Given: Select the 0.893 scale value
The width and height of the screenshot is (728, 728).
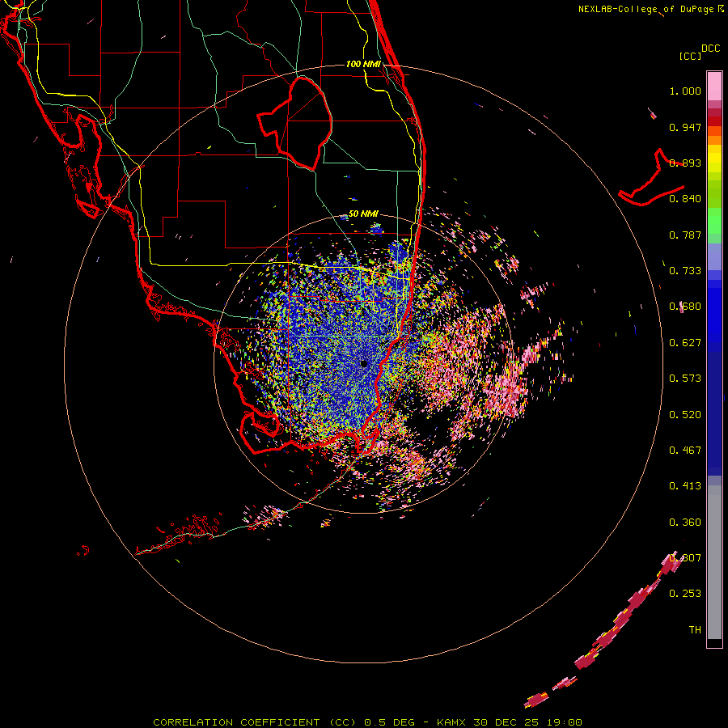Looking at the screenshot, I should [685, 163].
